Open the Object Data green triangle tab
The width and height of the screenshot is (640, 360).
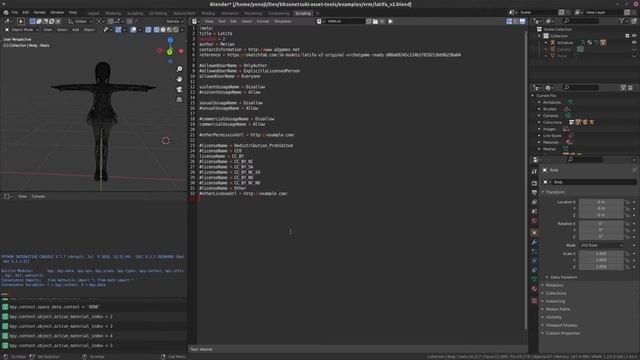pyautogui.click(x=534, y=280)
